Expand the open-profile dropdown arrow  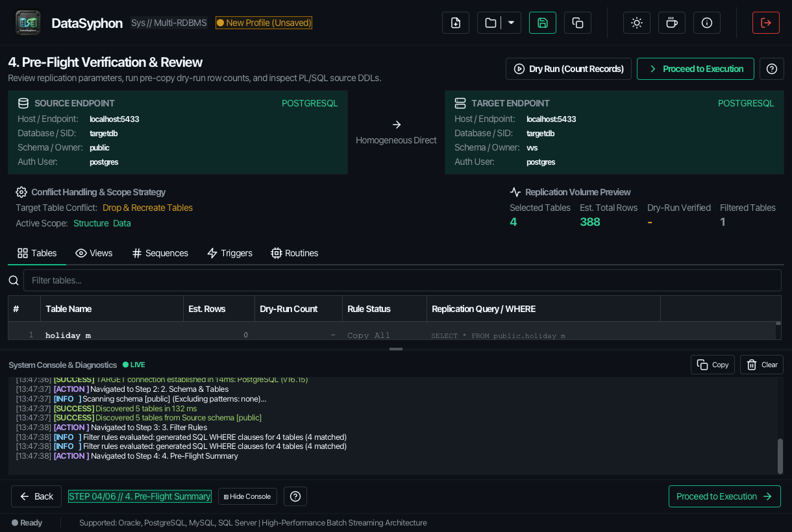point(511,23)
